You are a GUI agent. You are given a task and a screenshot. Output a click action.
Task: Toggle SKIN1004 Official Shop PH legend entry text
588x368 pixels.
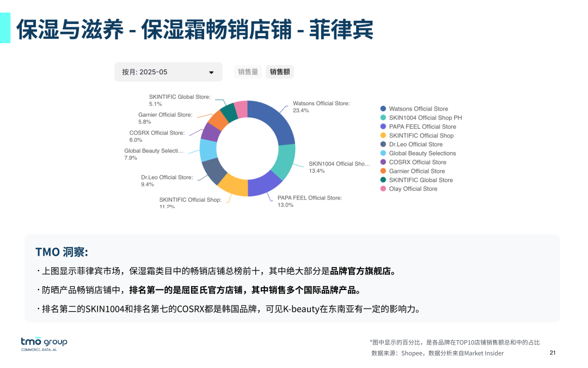(x=425, y=118)
